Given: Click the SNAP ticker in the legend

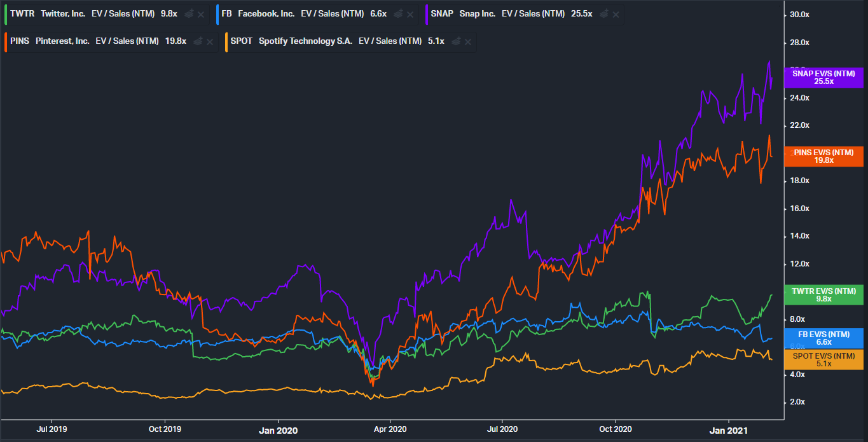Looking at the screenshot, I should (442, 14).
